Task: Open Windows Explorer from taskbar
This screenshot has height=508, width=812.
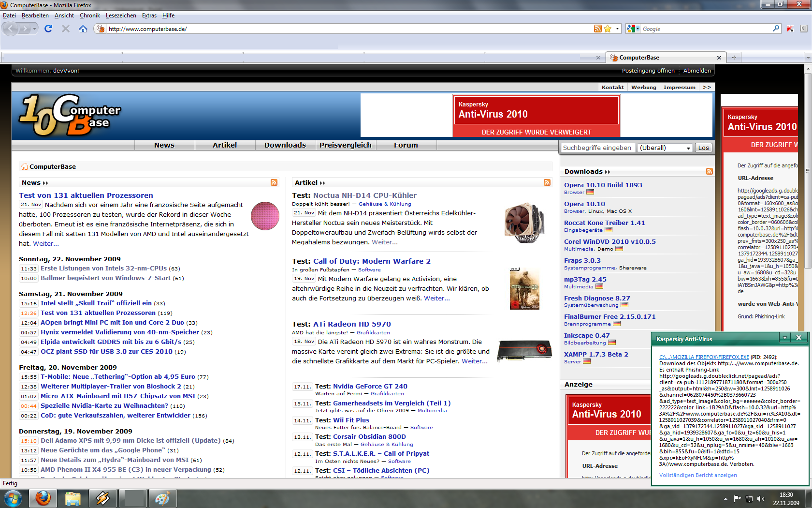Action: tap(73, 498)
